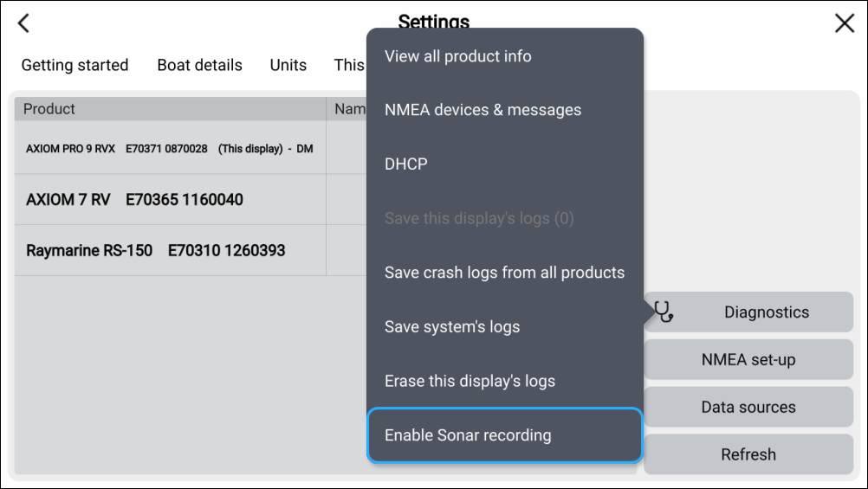Open the Data sources button
868x489 pixels.
pos(748,407)
